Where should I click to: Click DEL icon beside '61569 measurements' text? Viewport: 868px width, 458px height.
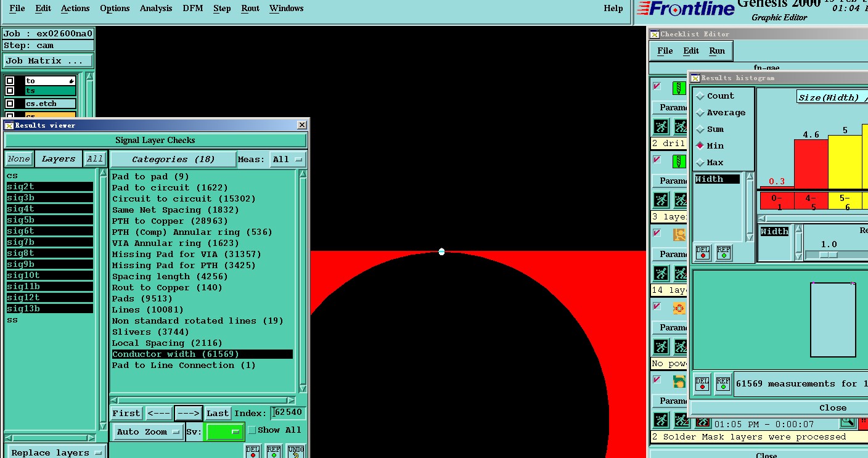[x=702, y=383]
